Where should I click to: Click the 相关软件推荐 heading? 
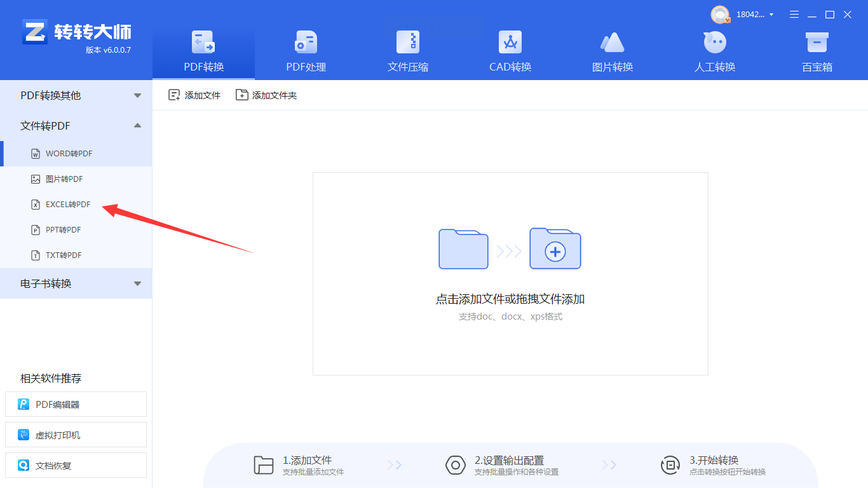tap(51, 379)
